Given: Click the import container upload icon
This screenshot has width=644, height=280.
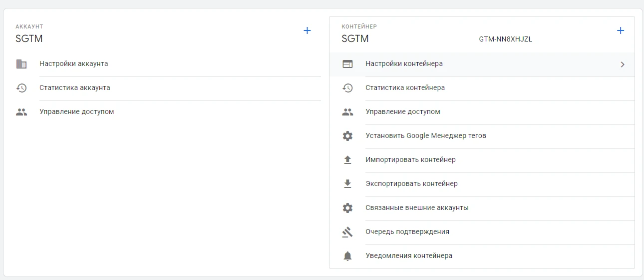Looking at the screenshot, I should click(x=347, y=160).
